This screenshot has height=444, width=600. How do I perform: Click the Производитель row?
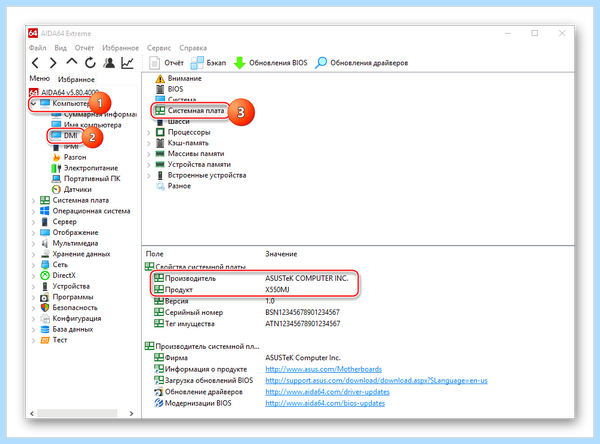pyautogui.click(x=251, y=278)
